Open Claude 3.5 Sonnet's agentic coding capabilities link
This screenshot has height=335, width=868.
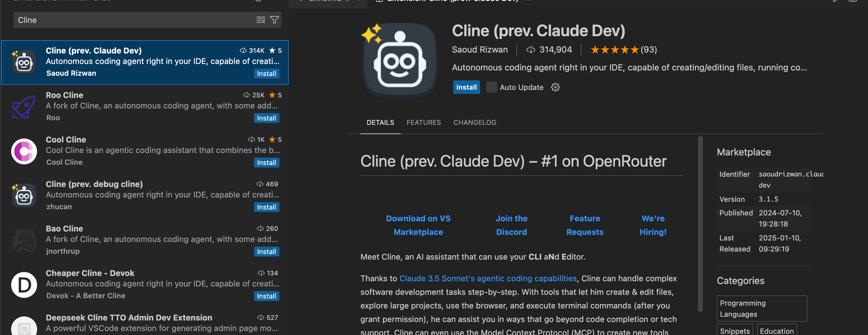tap(487, 278)
